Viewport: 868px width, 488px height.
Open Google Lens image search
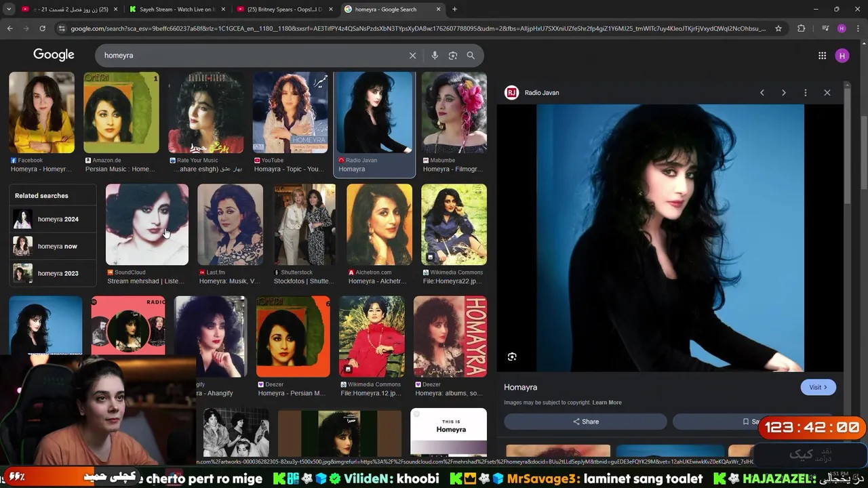coord(453,56)
